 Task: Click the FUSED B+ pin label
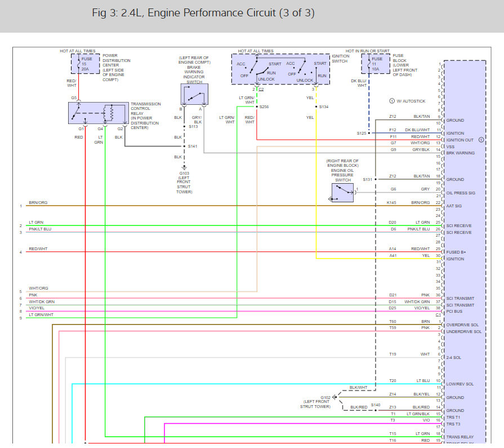(456, 252)
